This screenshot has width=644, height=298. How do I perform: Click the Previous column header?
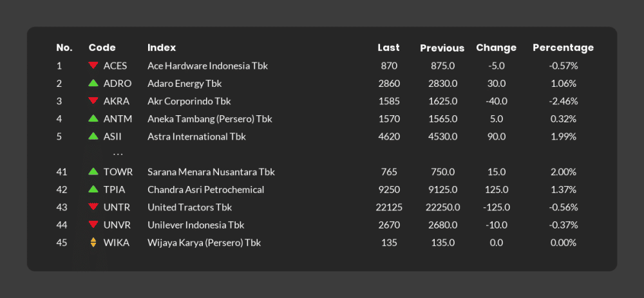click(x=442, y=48)
